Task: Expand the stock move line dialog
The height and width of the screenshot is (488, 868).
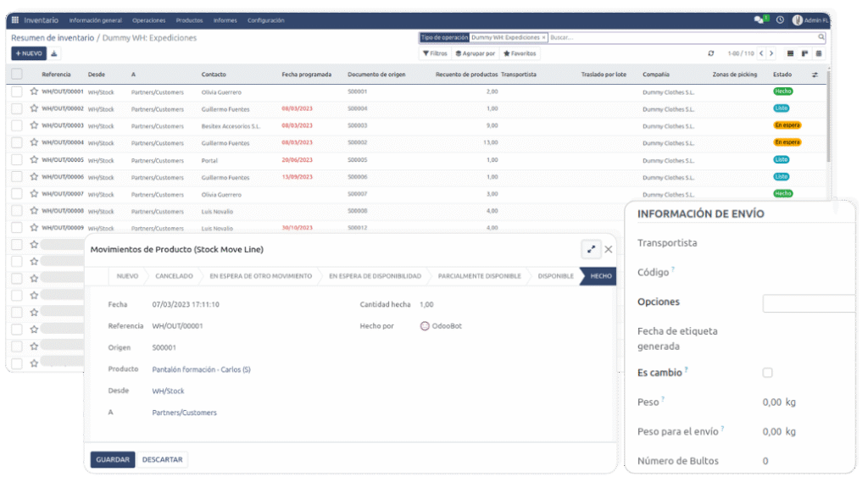Action: tap(590, 249)
